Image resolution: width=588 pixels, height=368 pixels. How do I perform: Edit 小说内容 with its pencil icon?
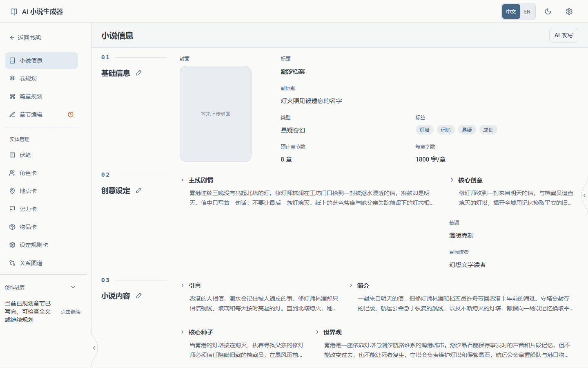(139, 296)
